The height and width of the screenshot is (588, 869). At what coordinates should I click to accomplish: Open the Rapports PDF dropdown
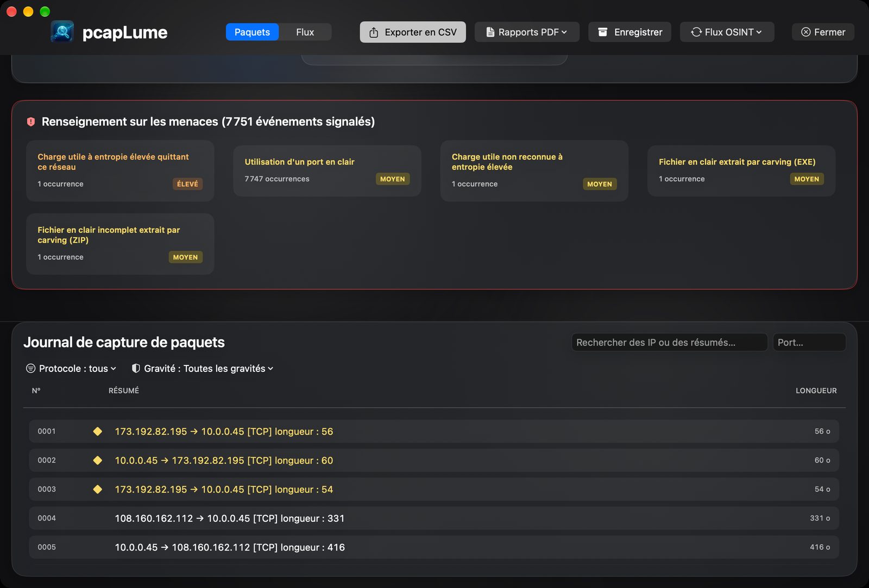(527, 32)
